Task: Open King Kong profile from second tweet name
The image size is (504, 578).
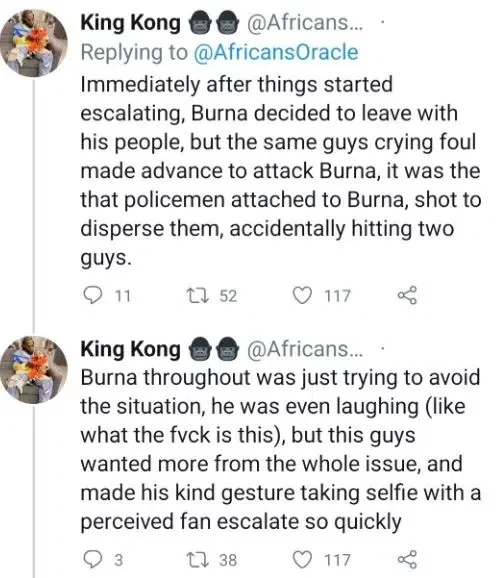Action: coord(131,349)
